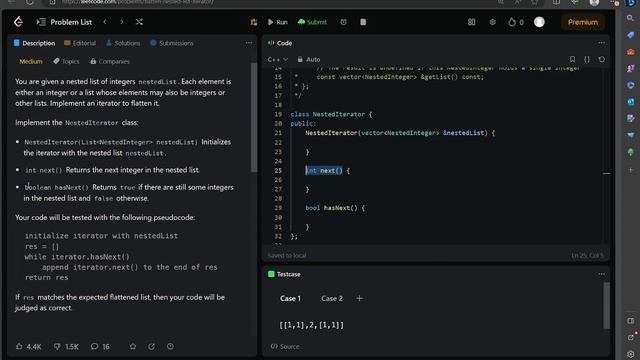This screenshot has width=640, height=360.
Task: Add a new test case plus
Action: tap(359, 298)
